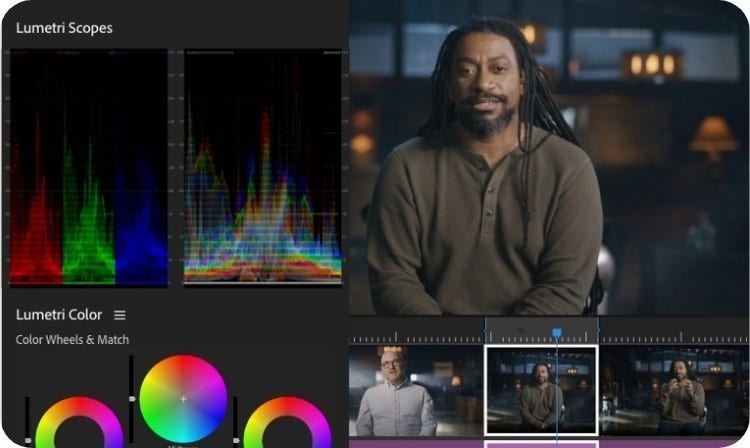This screenshot has height=448, width=750.
Task: Click the program monitor video preview
Action: pos(549,158)
